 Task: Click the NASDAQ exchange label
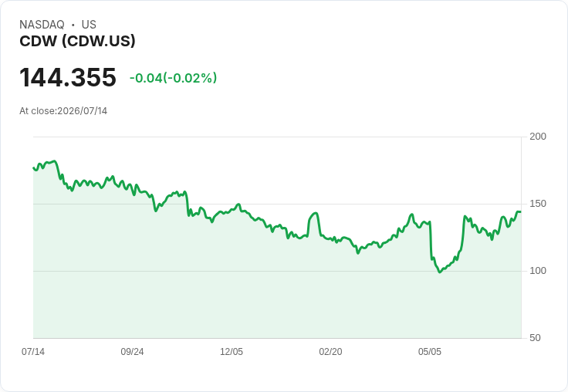tap(42, 25)
